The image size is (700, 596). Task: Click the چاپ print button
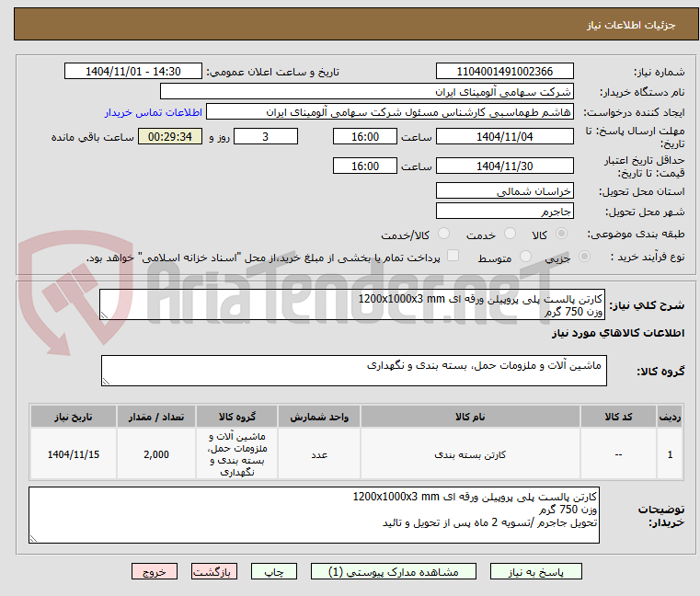[274, 571]
